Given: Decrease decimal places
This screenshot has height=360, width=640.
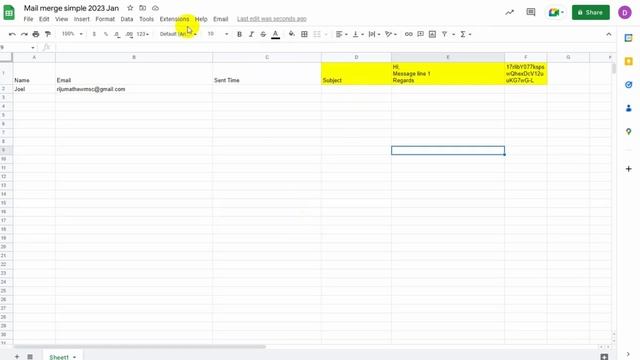Looking at the screenshot, I should (x=117, y=34).
